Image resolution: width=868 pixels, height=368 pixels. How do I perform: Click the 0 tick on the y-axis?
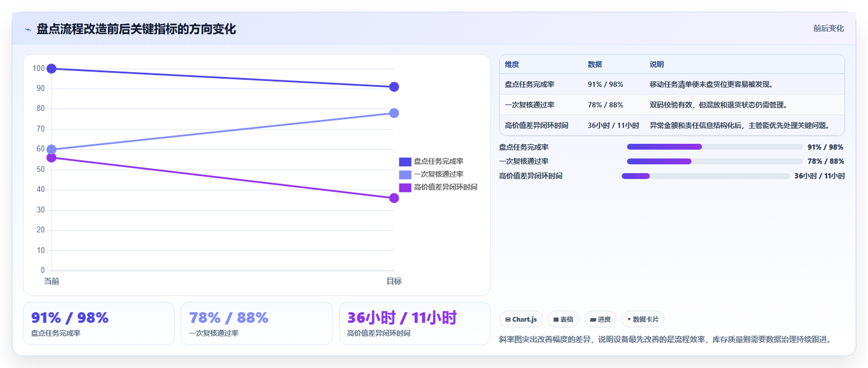coord(43,271)
